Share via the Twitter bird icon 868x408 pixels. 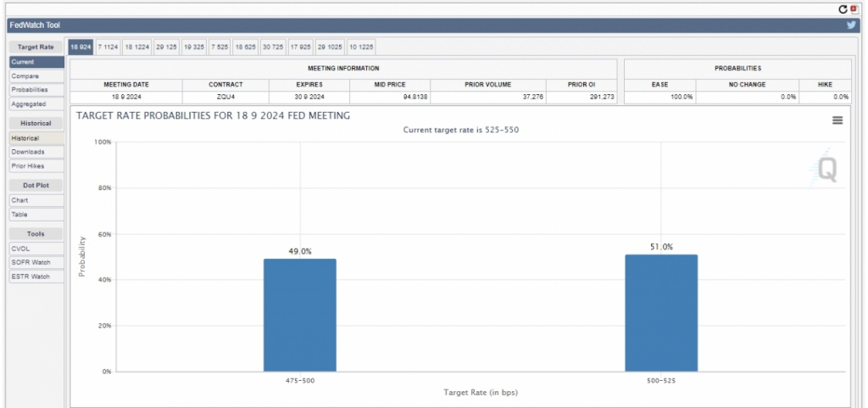[851, 25]
